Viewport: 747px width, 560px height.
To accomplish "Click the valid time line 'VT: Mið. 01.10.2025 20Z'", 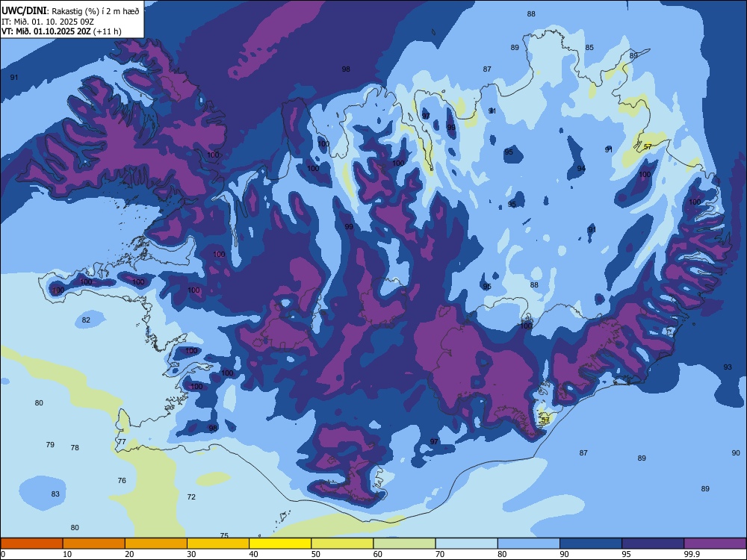I will point(46,31).
